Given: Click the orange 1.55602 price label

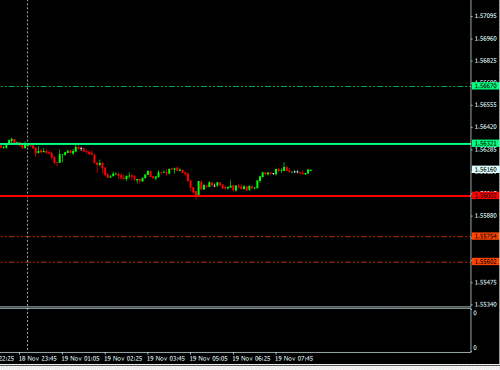Looking at the screenshot, I should (485, 262).
